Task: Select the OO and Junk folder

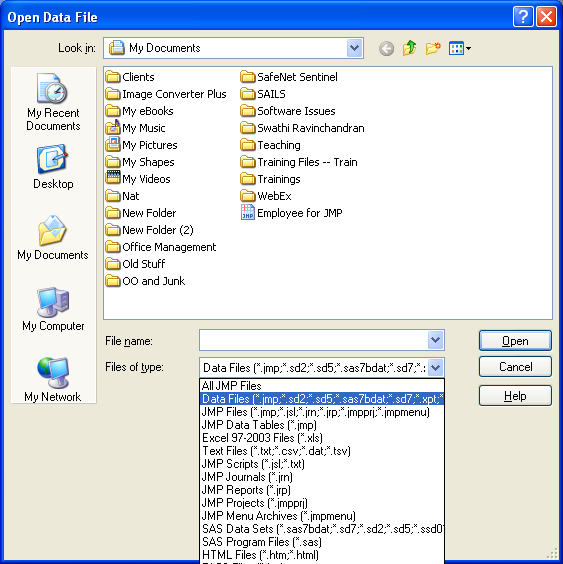Action: 145,281
